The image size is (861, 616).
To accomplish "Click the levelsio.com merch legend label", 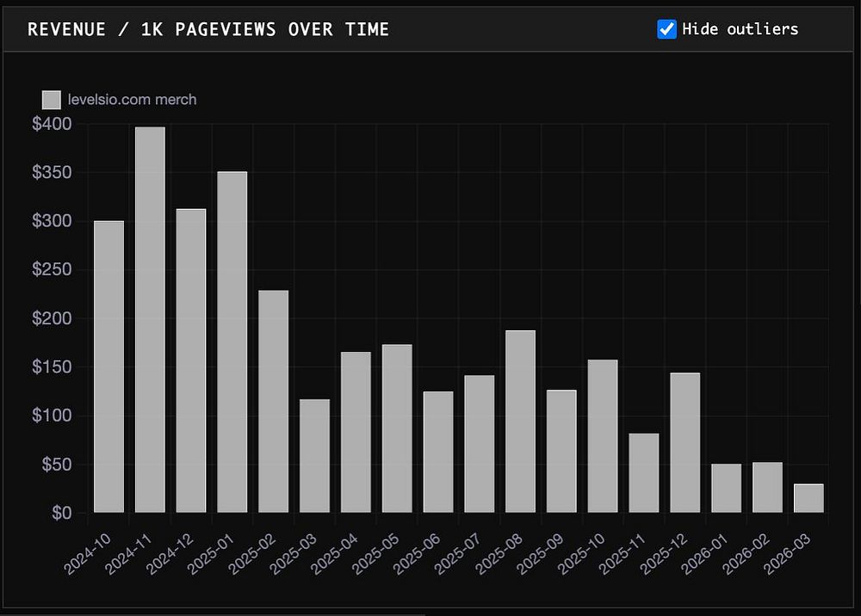I will [132, 99].
